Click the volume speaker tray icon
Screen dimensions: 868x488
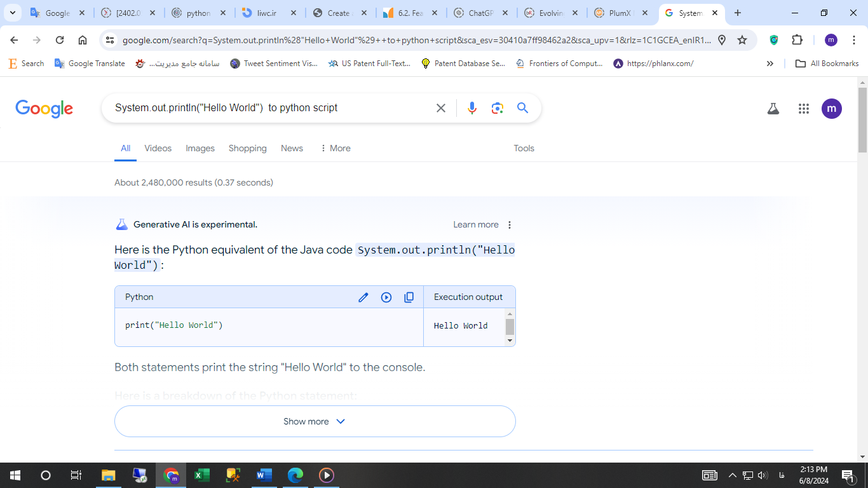pos(763,475)
